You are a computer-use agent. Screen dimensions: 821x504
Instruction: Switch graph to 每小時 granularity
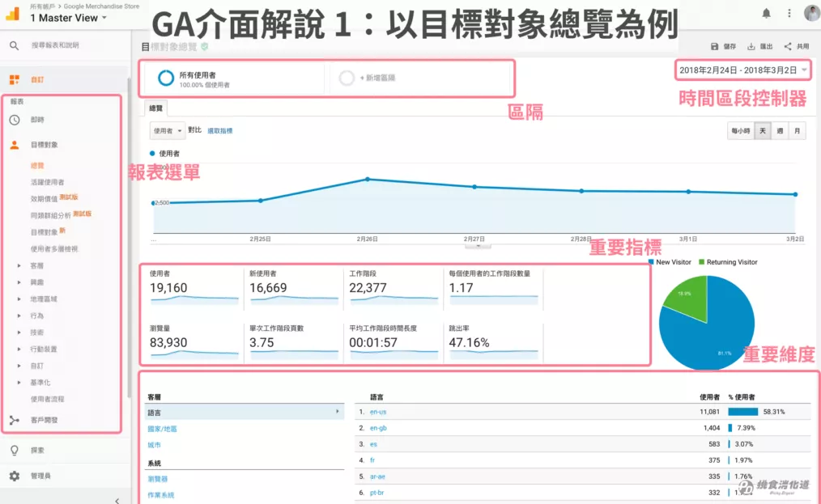(x=740, y=131)
